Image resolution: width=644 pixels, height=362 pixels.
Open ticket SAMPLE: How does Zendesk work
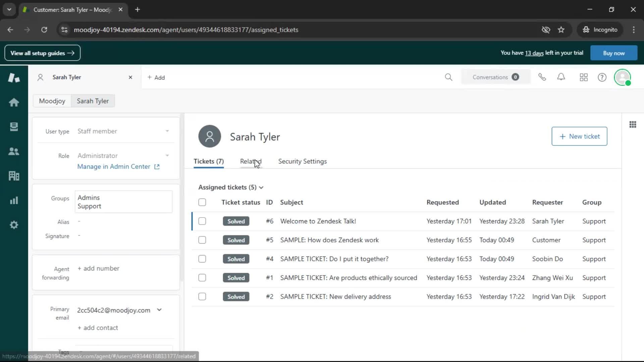[x=329, y=240]
